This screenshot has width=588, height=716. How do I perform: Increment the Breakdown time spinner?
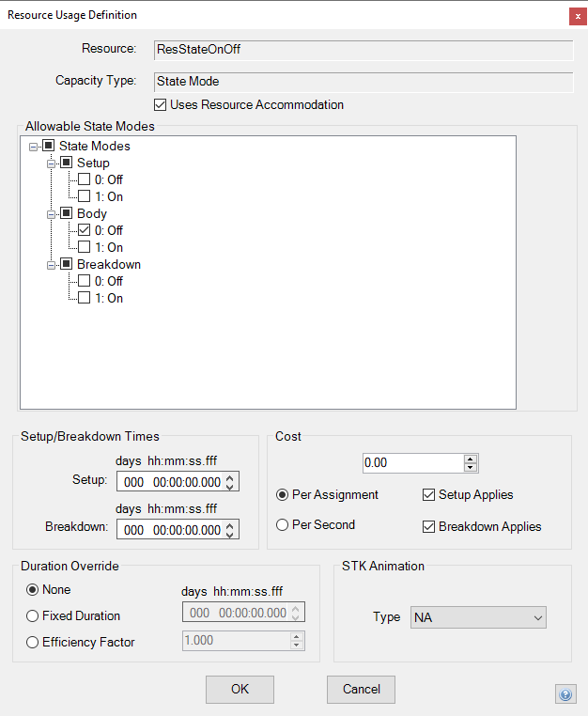[231, 525]
